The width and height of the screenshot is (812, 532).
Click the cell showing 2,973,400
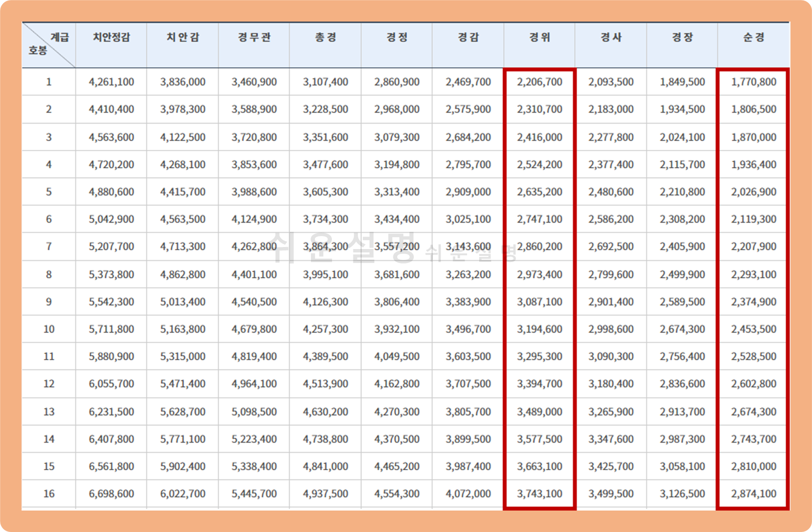tap(540, 274)
